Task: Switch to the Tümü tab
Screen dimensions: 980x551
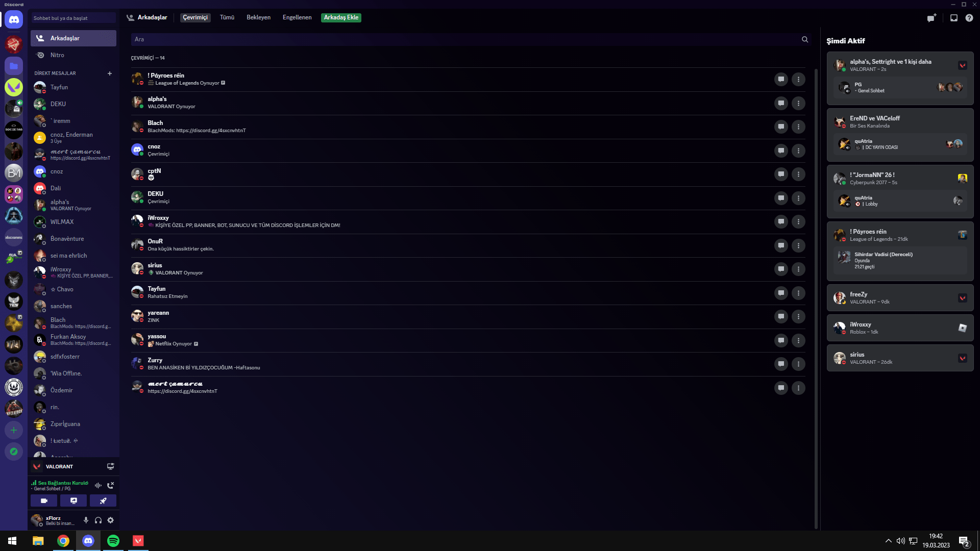Action: [227, 17]
